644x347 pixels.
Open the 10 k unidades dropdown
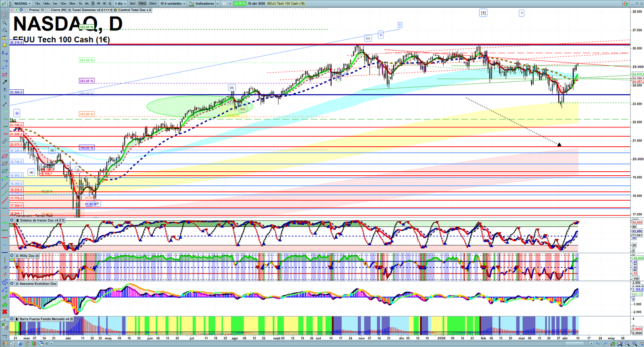pos(173,4)
